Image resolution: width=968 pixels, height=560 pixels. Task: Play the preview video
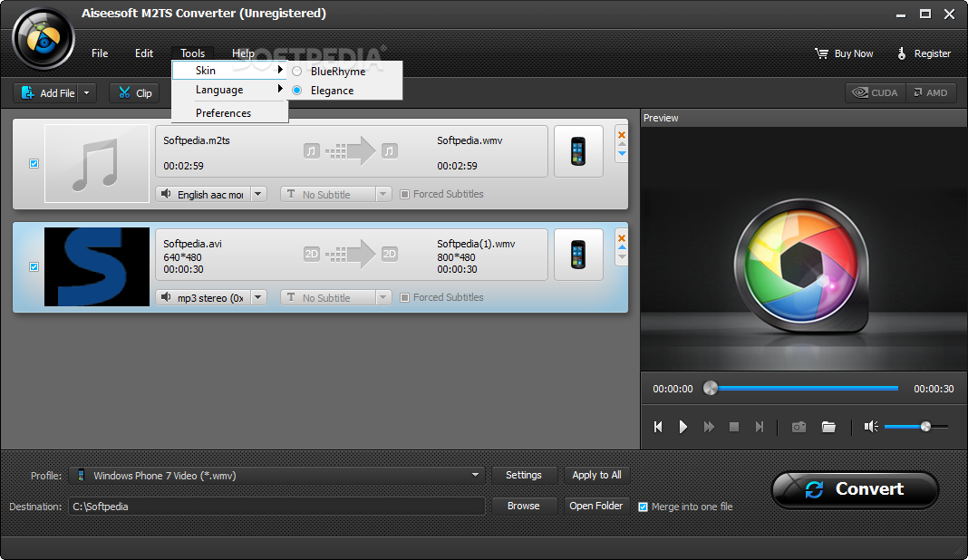(682, 427)
